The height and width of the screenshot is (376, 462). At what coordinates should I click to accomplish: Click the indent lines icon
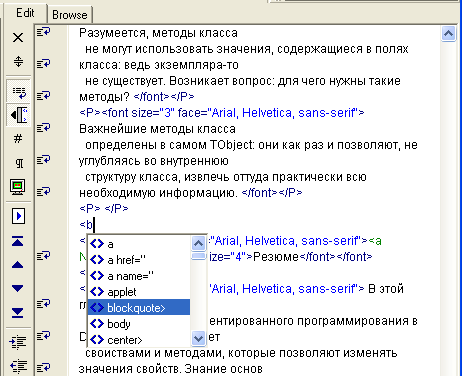pos(18,342)
